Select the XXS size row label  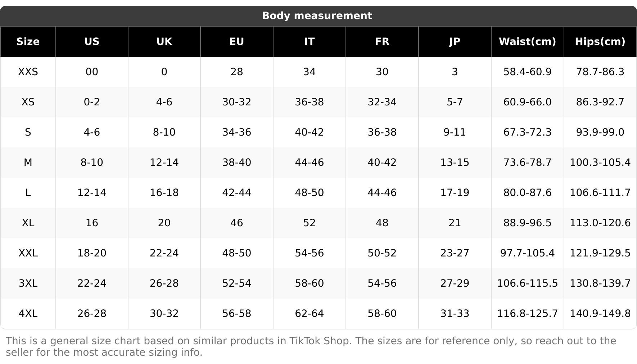(x=28, y=72)
